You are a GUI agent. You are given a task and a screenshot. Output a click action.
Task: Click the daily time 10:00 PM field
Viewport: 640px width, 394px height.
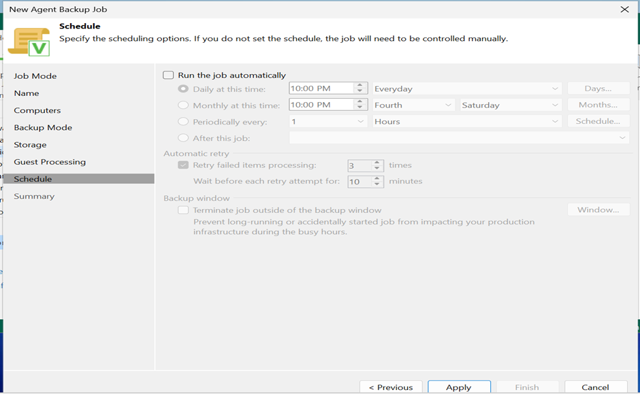point(321,88)
